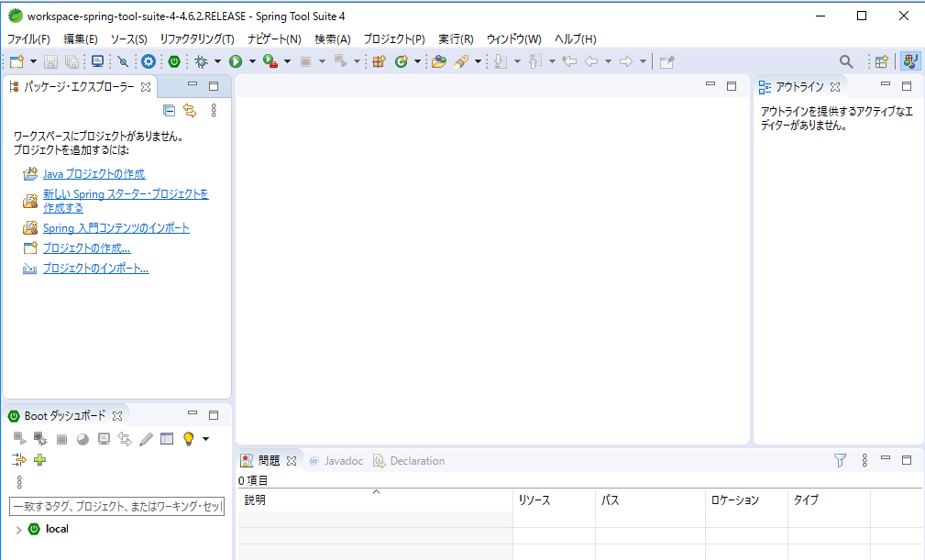925x560 pixels.
Task: Click the Back navigation arrow
Action: click(591, 61)
